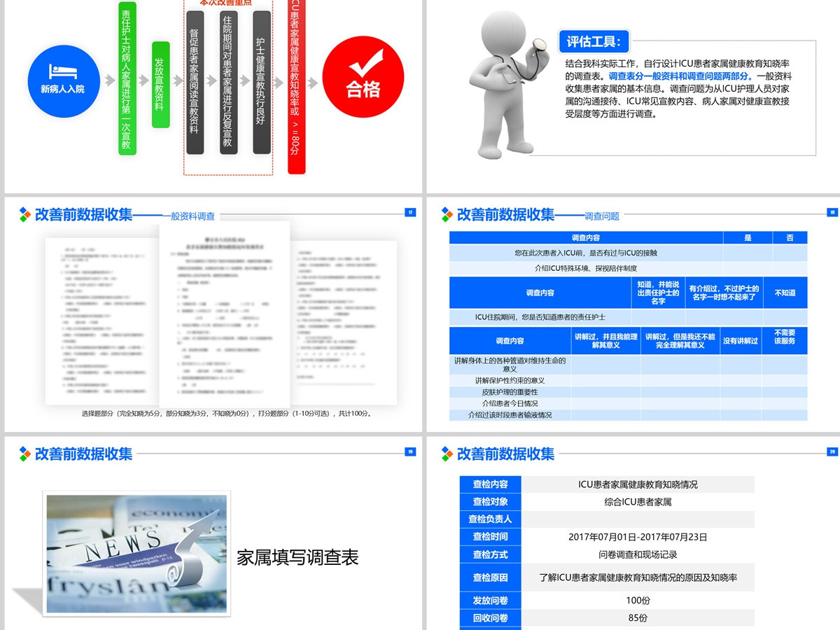
Task: Select the center questionnaire document page
Action: (x=225, y=314)
